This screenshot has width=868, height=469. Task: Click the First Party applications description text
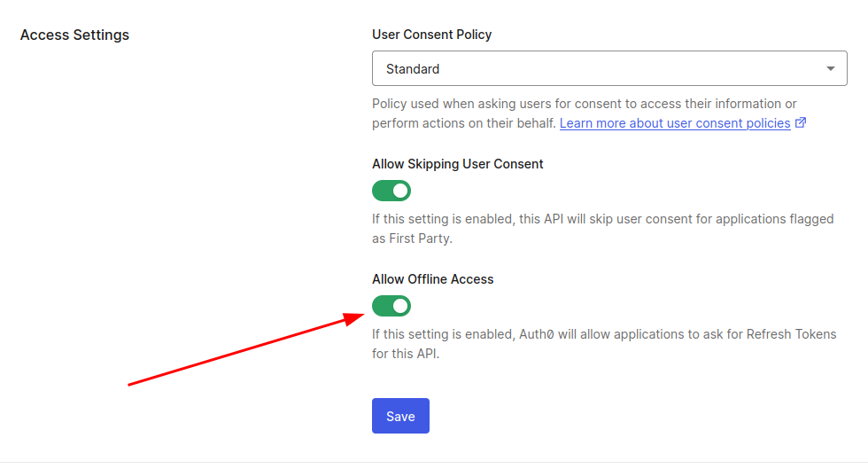pyautogui.click(x=603, y=229)
